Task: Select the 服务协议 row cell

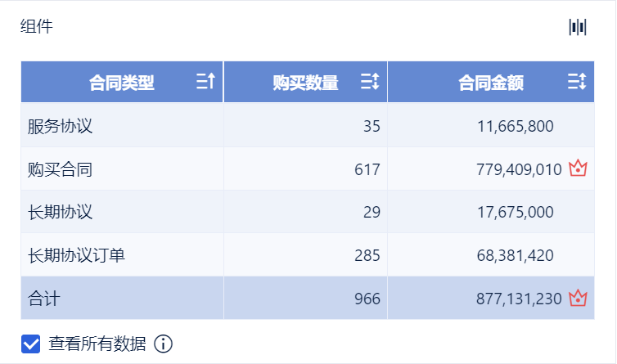Action: coord(60,126)
